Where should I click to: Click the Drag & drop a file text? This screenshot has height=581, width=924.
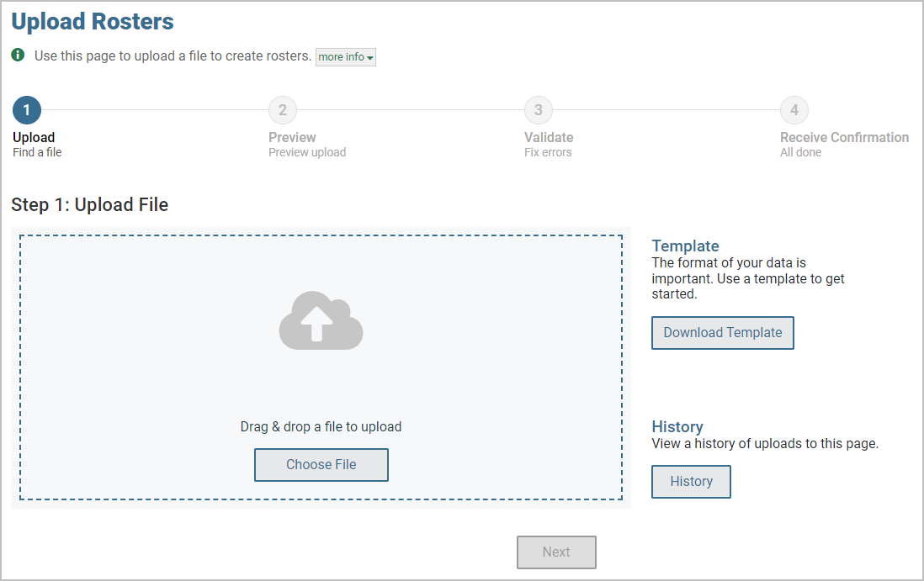pos(321,426)
